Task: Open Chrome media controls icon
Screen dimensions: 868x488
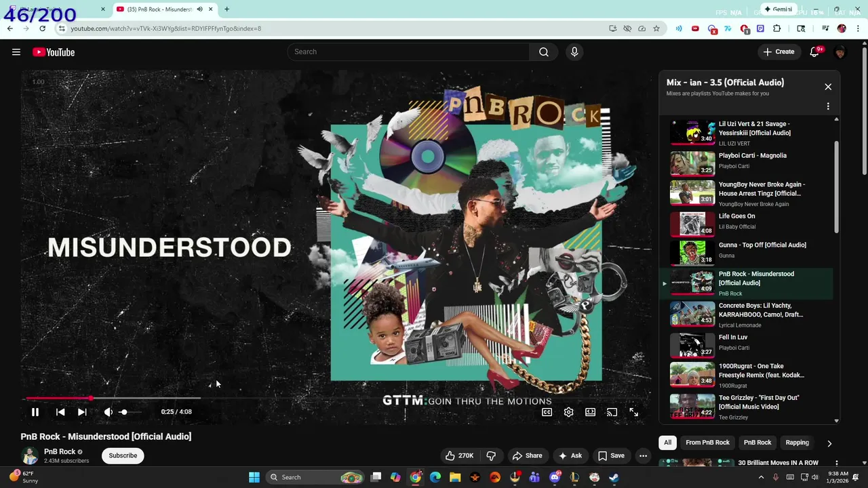Action: pyautogui.click(x=825, y=28)
